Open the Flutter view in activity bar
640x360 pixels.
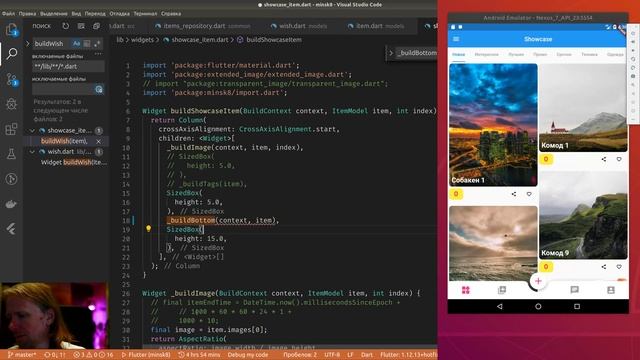pyautogui.click(x=11, y=229)
